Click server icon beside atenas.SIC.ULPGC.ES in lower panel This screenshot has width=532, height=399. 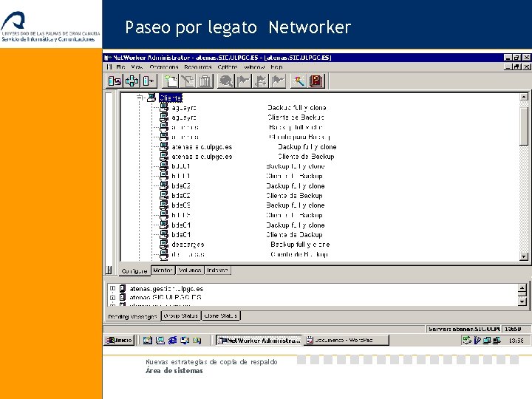click(123, 298)
